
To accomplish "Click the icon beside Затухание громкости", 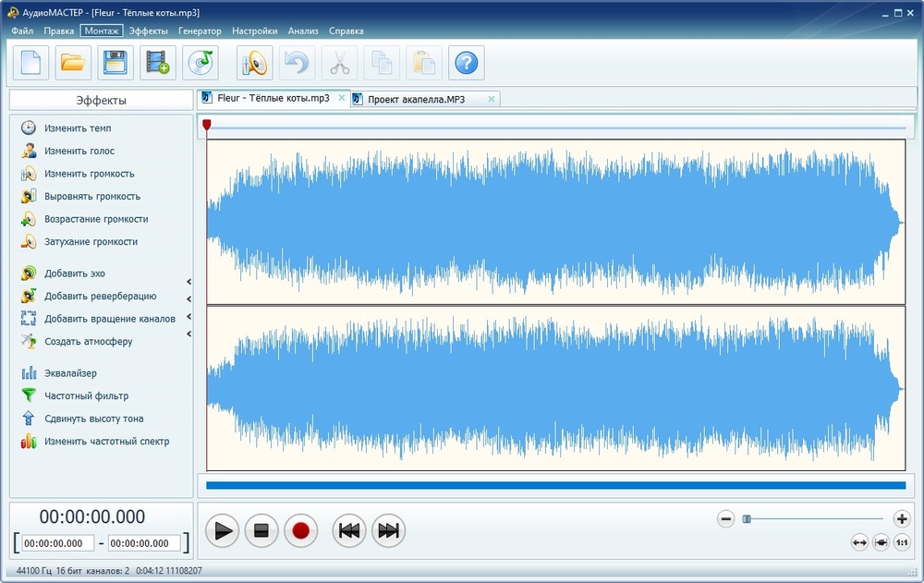I will [29, 242].
